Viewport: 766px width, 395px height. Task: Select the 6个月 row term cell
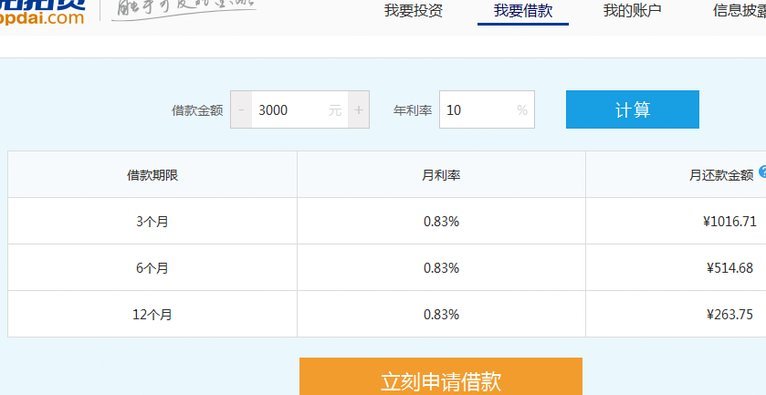point(152,268)
